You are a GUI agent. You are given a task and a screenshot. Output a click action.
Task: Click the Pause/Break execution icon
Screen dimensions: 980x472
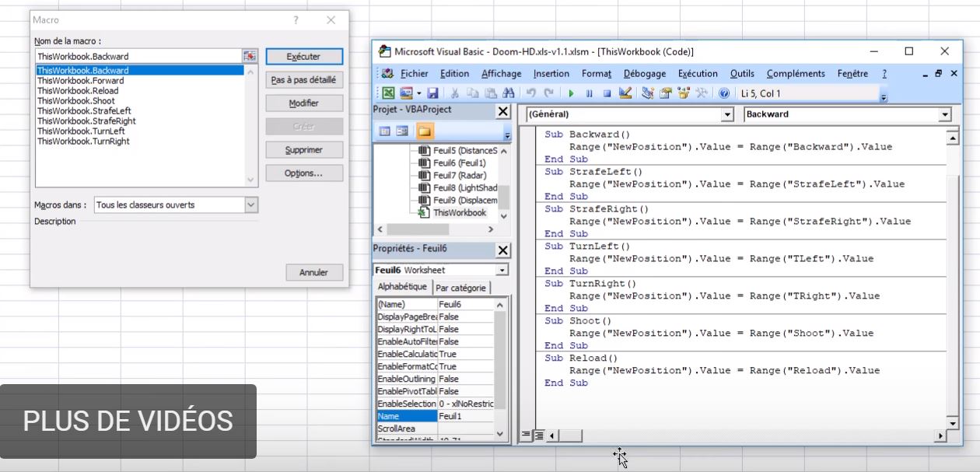[x=589, y=93]
